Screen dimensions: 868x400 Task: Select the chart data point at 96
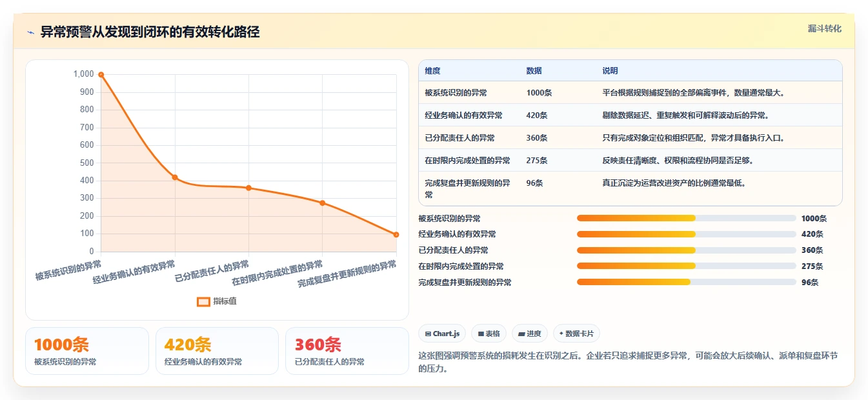pos(396,235)
